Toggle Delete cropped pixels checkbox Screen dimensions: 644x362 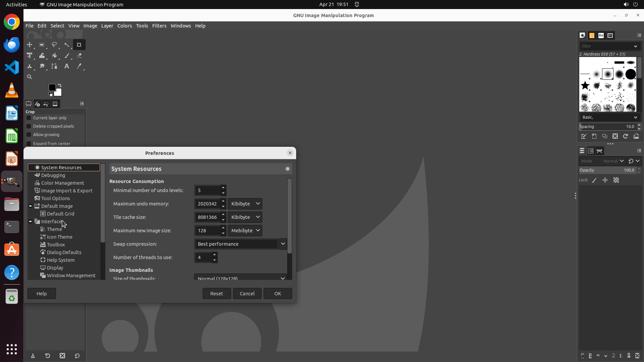point(29,126)
